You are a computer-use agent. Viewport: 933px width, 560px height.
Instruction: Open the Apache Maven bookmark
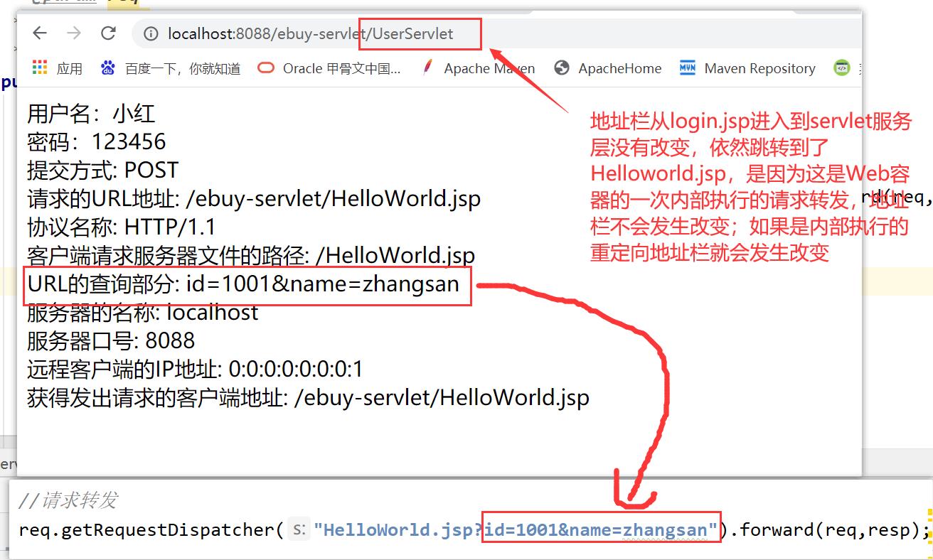pyautogui.click(x=477, y=68)
